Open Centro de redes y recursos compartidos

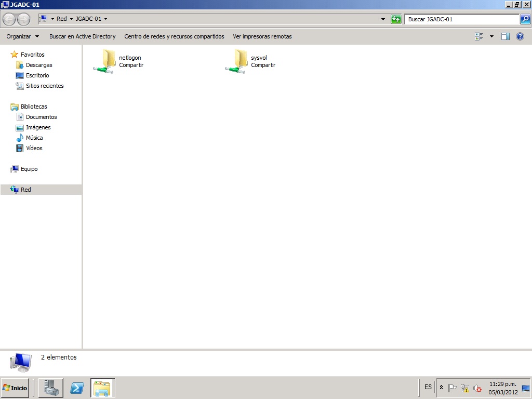click(x=174, y=36)
